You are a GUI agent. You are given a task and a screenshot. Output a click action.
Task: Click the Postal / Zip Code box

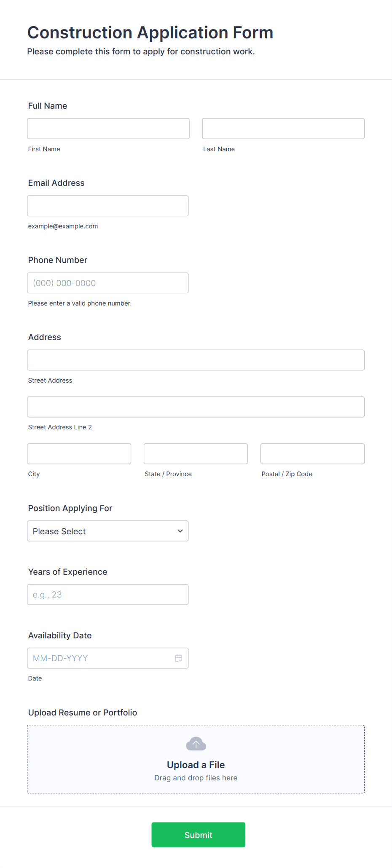(312, 453)
